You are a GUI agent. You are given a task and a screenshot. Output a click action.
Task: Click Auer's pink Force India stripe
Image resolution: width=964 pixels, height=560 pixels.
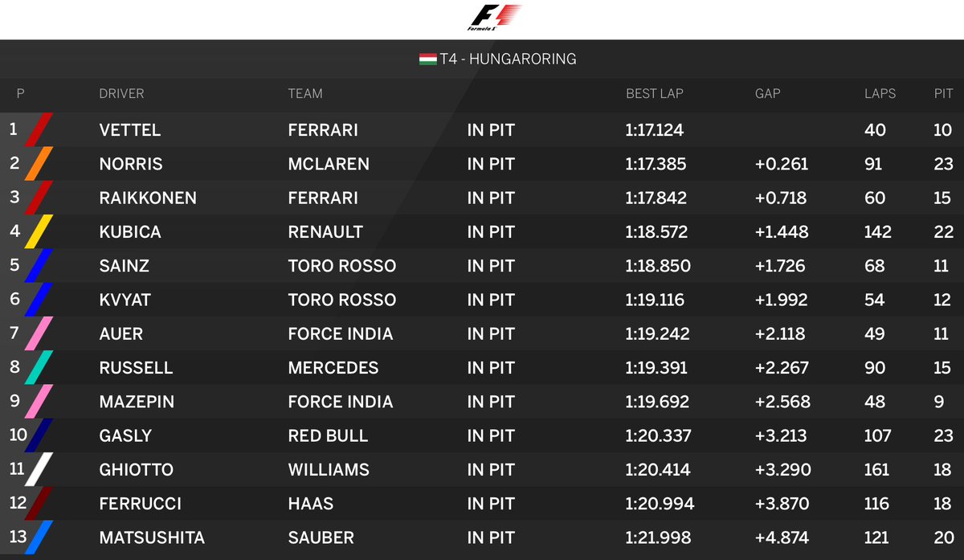tap(39, 333)
